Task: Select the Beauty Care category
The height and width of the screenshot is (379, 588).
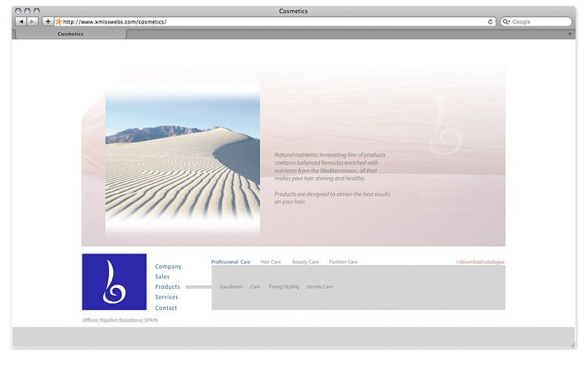Action: (305, 262)
